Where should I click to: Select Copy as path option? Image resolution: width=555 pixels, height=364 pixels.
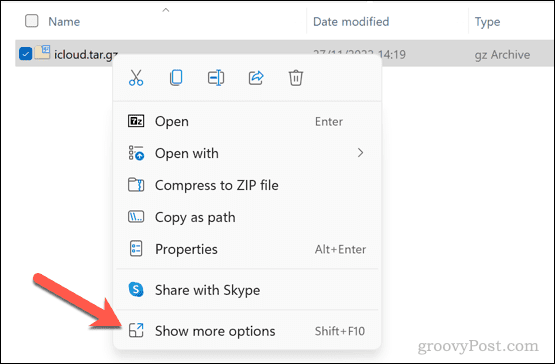pos(247,217)
